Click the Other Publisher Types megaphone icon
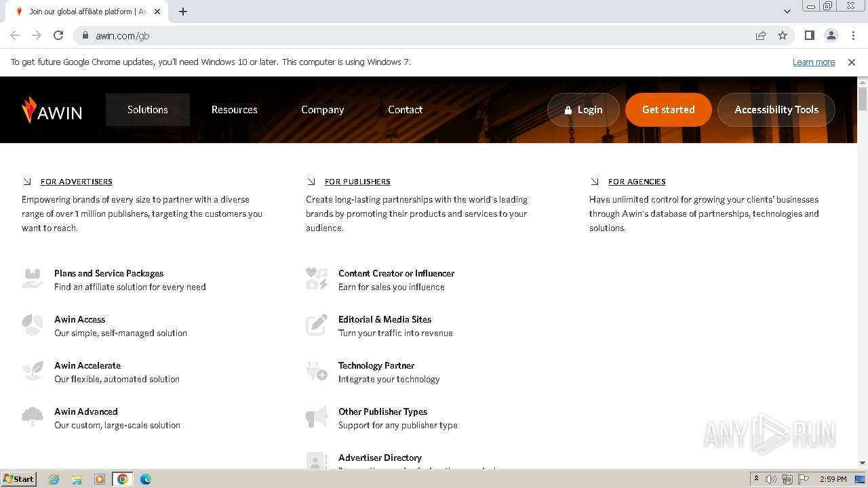This screenshot has height=488, width=868. pos(317,417)
